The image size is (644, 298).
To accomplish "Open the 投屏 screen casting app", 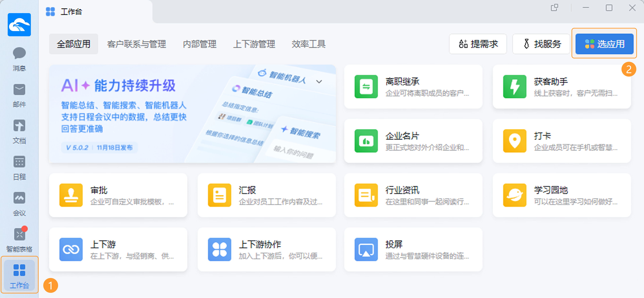I will (x=413, y=249).
